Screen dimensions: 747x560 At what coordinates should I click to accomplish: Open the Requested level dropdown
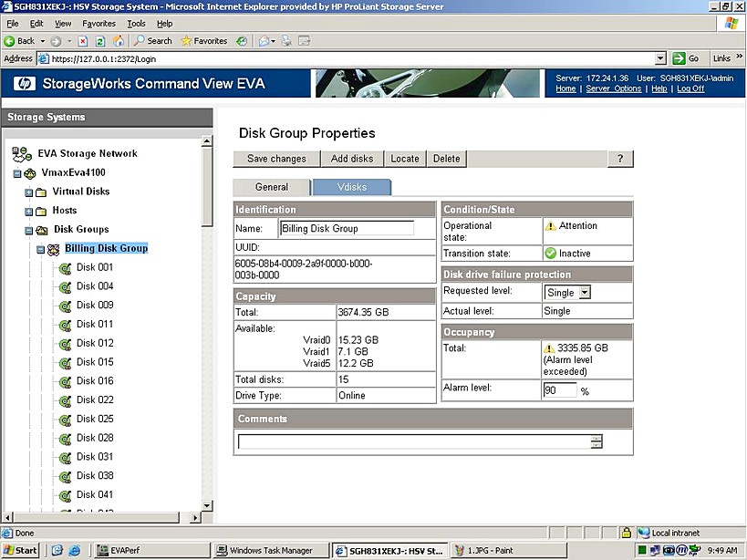(585, 293)
